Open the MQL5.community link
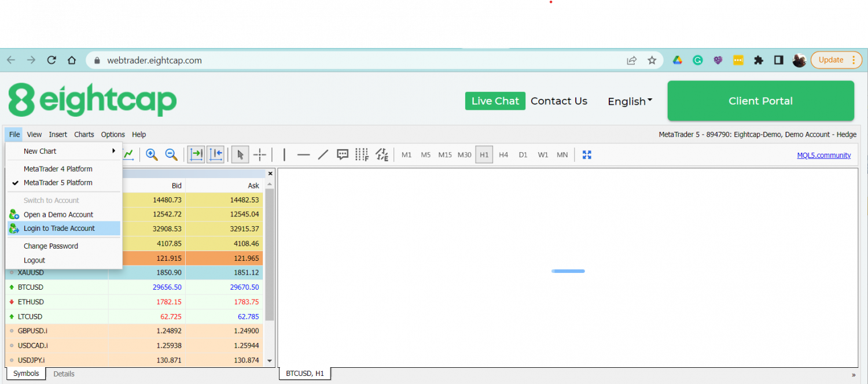This screenshot has height=384, width=868. point(823,155)
